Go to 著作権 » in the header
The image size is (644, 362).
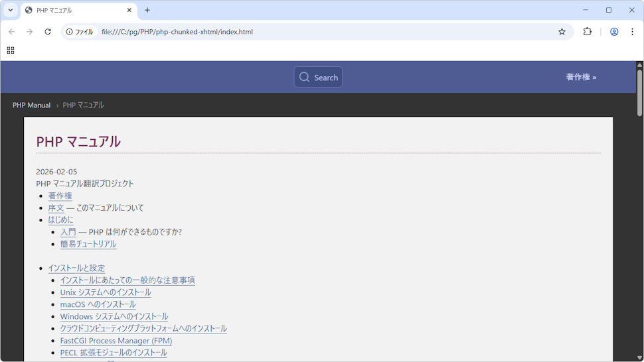581,77
